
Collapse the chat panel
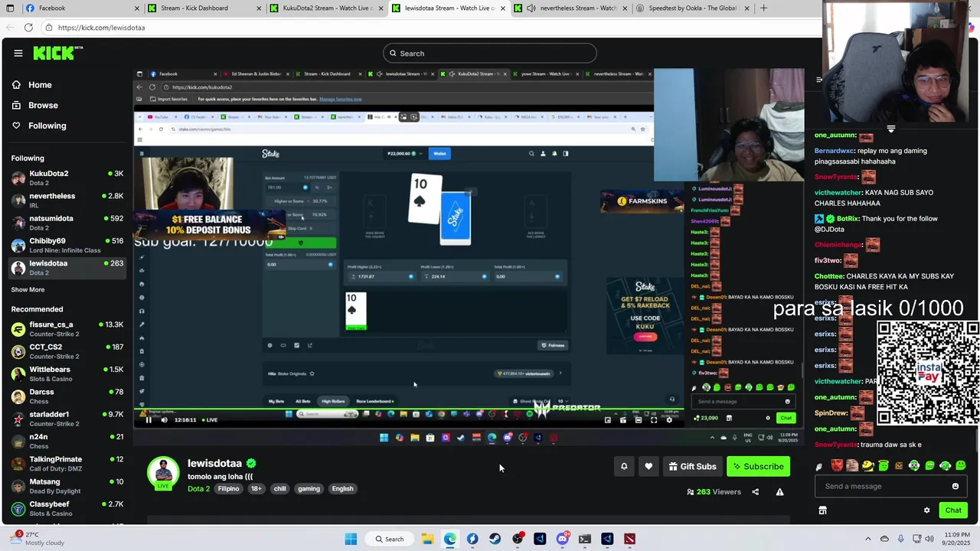pyautogui.click(x=819, y=80)
